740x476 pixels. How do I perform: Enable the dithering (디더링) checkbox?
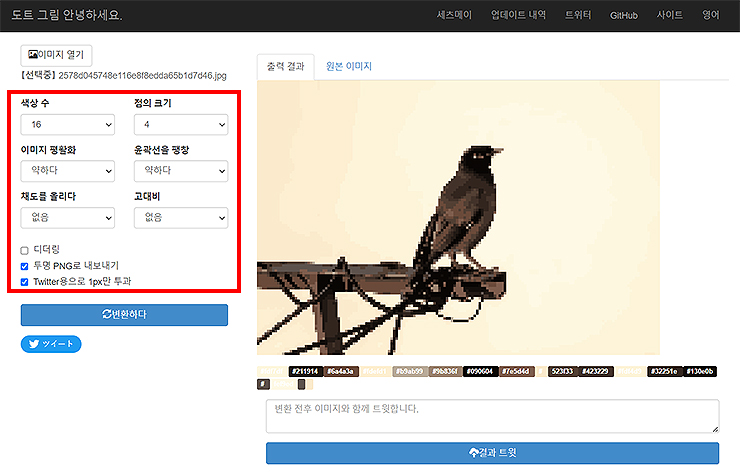[x=25, y=251]
